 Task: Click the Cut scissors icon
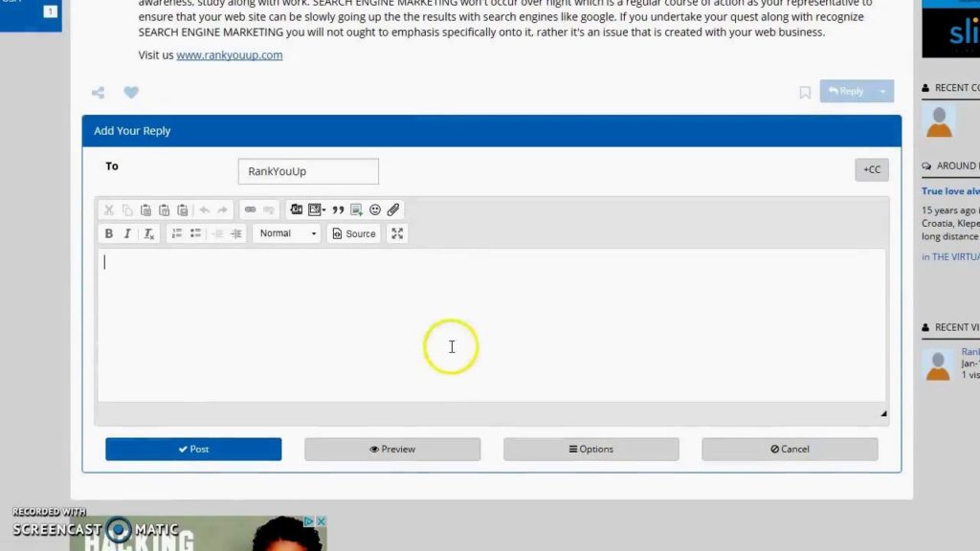[x=109, y=209]
